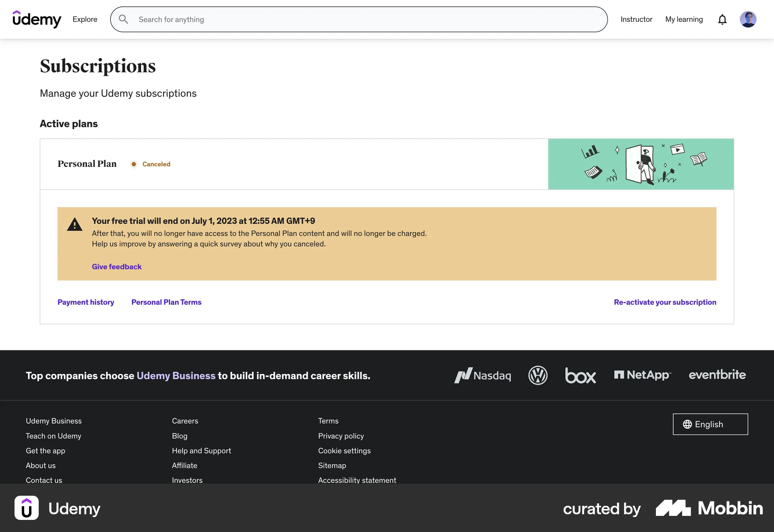Click the warning triangle in the trial banner
Screen dimensions: 774x532
pos(75,224)
